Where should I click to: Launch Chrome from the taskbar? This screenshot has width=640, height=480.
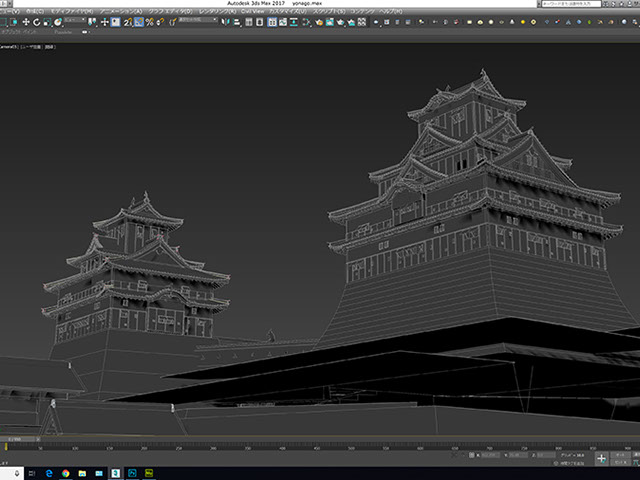[x=67, y=471]
